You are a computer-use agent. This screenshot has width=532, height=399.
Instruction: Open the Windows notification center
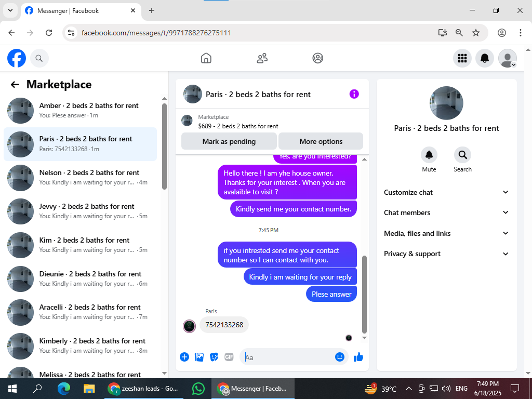click(515, 389)
